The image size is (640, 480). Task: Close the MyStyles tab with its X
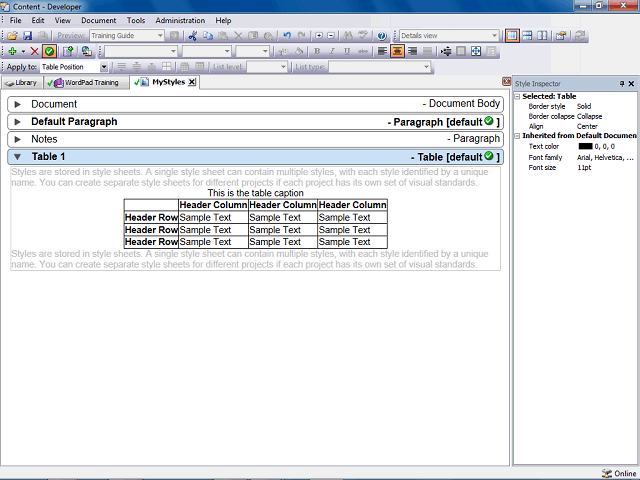coord(191,82)
